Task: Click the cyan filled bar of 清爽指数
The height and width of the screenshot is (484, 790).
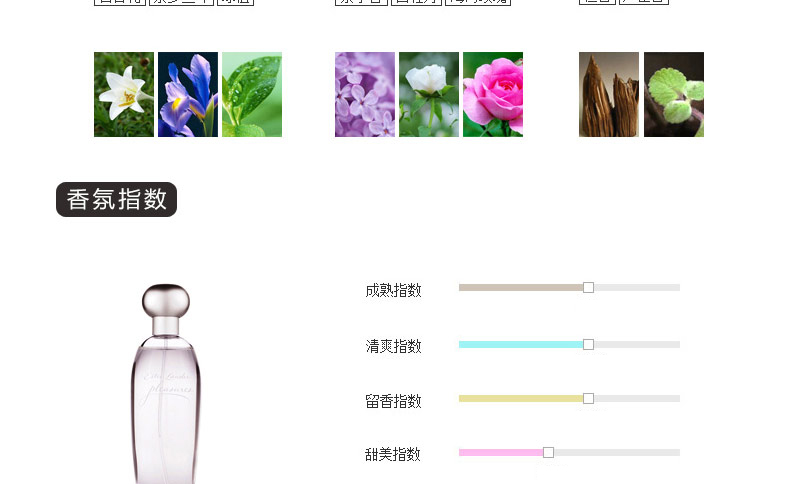Action: point(521,344)
